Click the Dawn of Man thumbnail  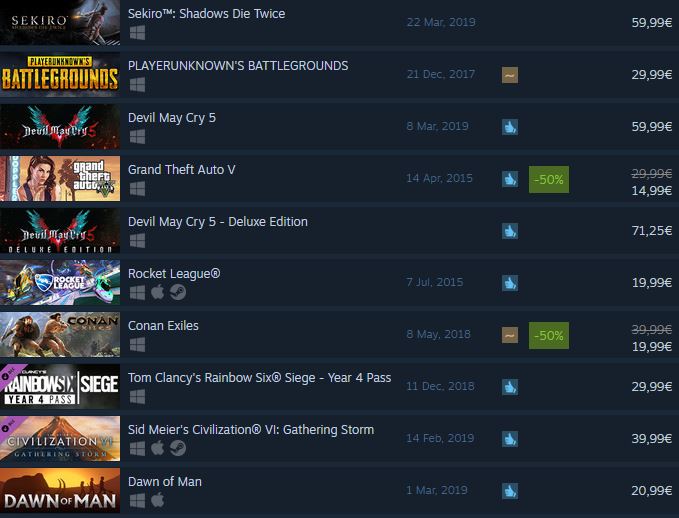point(60,490)
